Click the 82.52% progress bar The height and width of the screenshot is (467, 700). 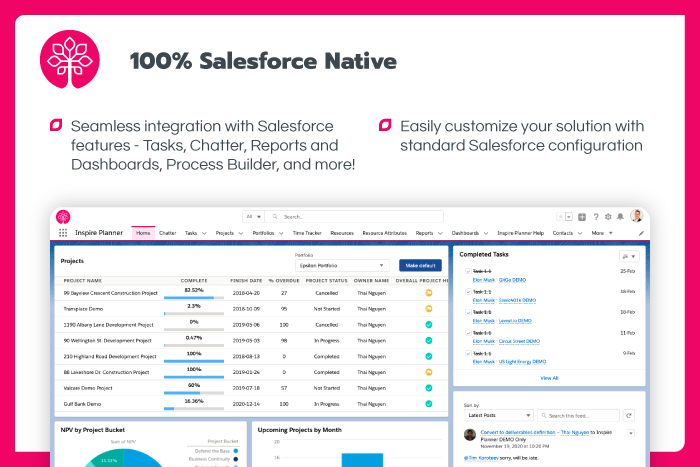tap(194, 297)
